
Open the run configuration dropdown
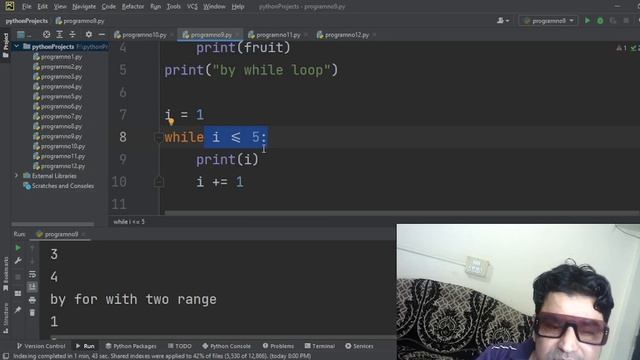point(548,20)
